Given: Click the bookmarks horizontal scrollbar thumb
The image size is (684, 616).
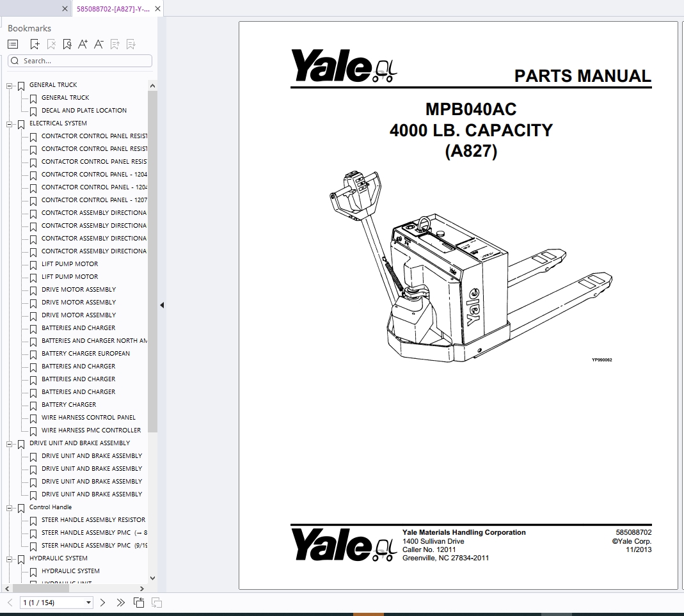Looking at the screenshot, I should 40,588.
